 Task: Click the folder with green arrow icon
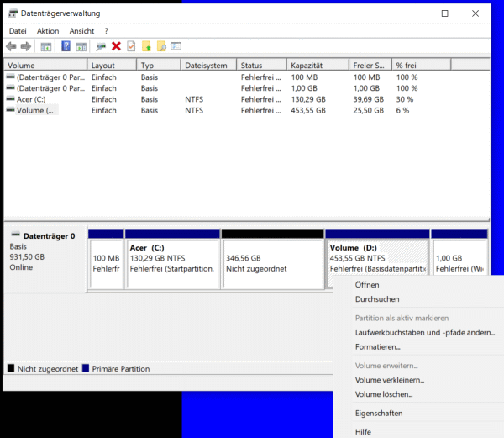pos(146,46)
